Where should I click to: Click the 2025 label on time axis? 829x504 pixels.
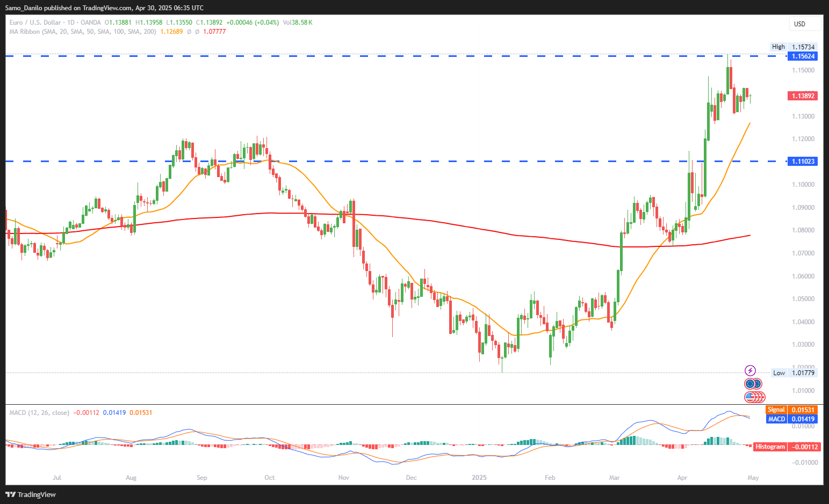479,478
